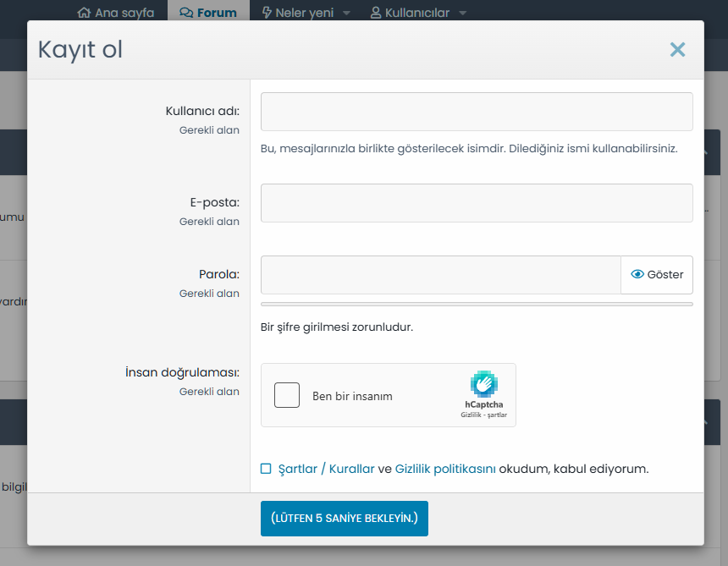Open the Şartlar / Kurallar link
The width and height of the screenshot is (728, 566).
coord(326,469)
